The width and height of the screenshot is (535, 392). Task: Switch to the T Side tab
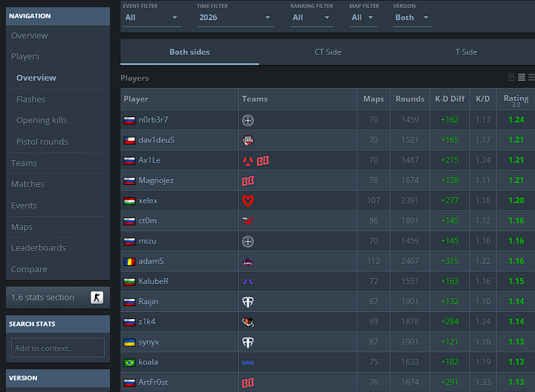[466, 52]
